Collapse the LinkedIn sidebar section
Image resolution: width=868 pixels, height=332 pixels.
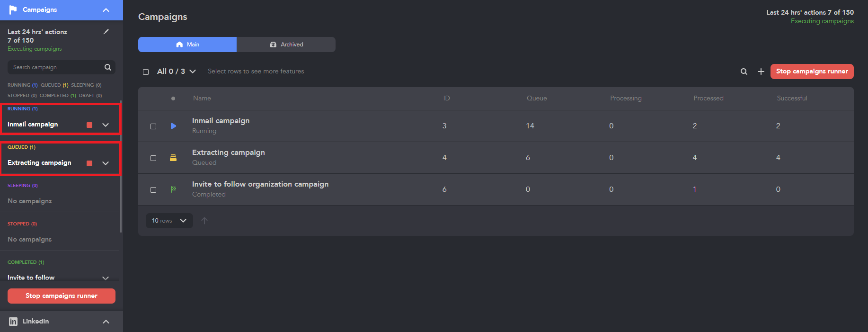click(x=106, y=322)
